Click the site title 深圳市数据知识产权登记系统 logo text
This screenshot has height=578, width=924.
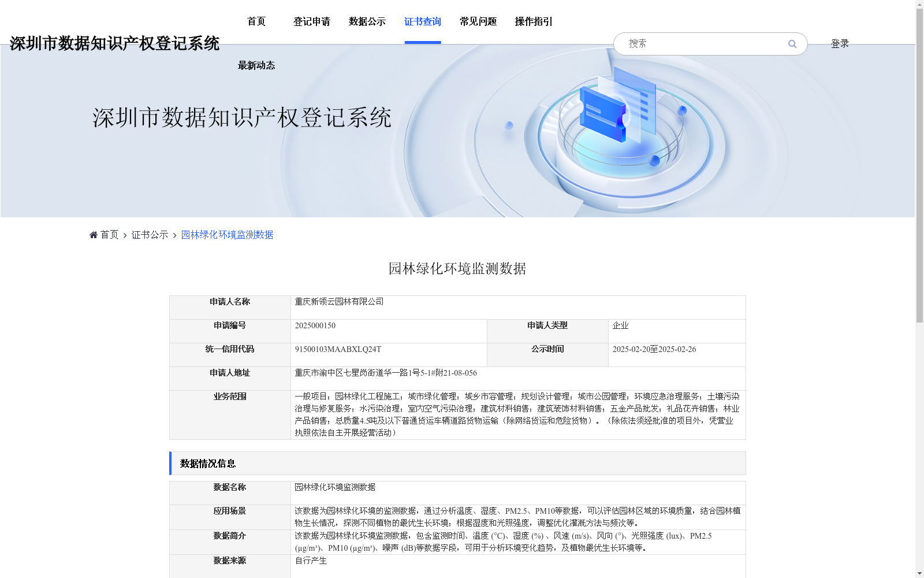(114, 43)
